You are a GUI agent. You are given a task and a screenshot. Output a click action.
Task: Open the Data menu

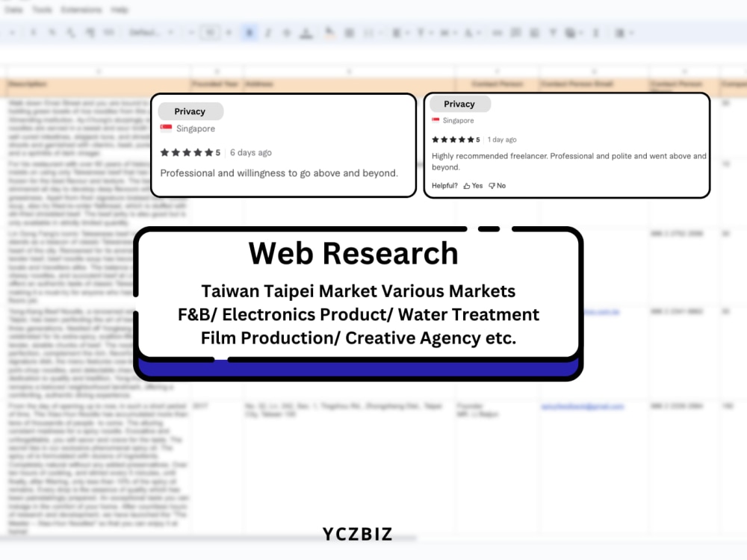(x=13, y=10)
